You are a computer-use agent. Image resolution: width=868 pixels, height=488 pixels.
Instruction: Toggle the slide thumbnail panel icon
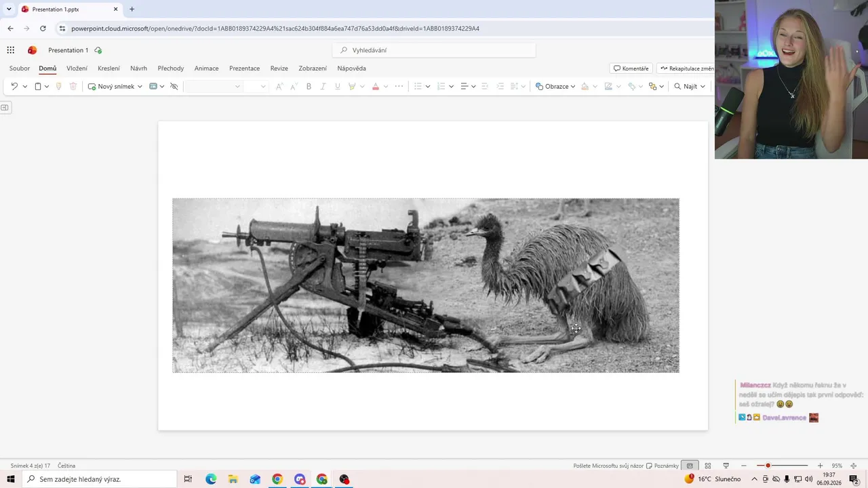pos(5,107)
